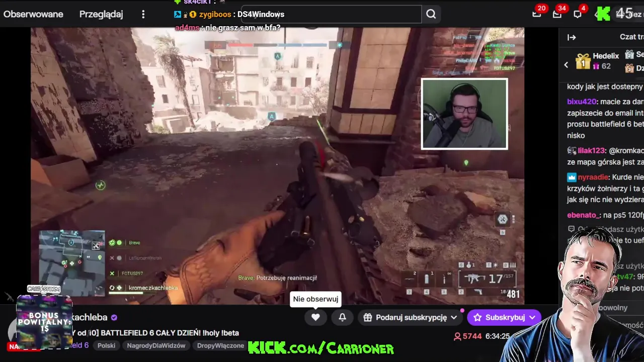Screen dimensions: 644x362
Task: Click the stream title BATTLEFIELD 6 CAŁY DZIEŃ
Action: pyautogui.click(x=156, y=333)
